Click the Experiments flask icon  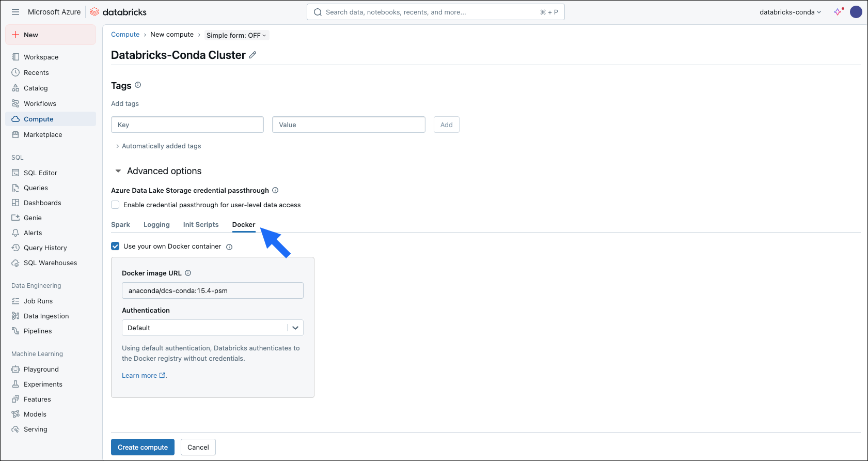pos(15,384)
